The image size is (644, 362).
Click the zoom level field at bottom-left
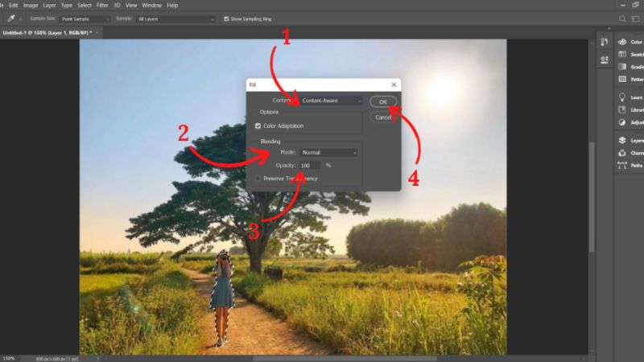click(x=9, y=359)
